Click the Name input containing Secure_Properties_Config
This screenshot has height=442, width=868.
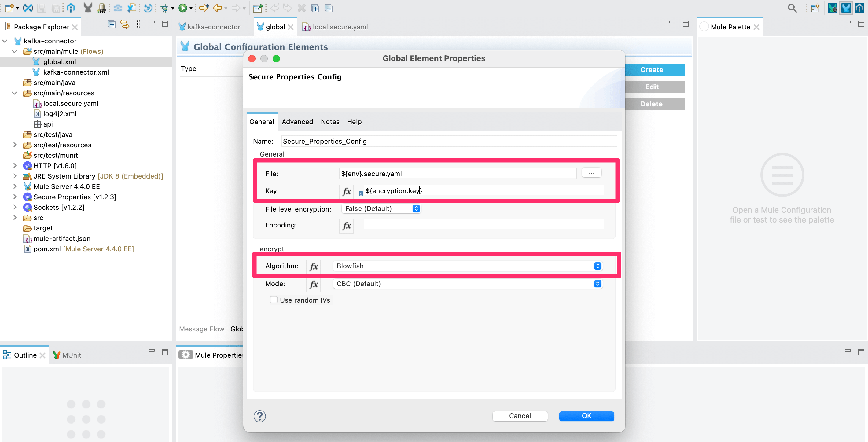(449, 141)
